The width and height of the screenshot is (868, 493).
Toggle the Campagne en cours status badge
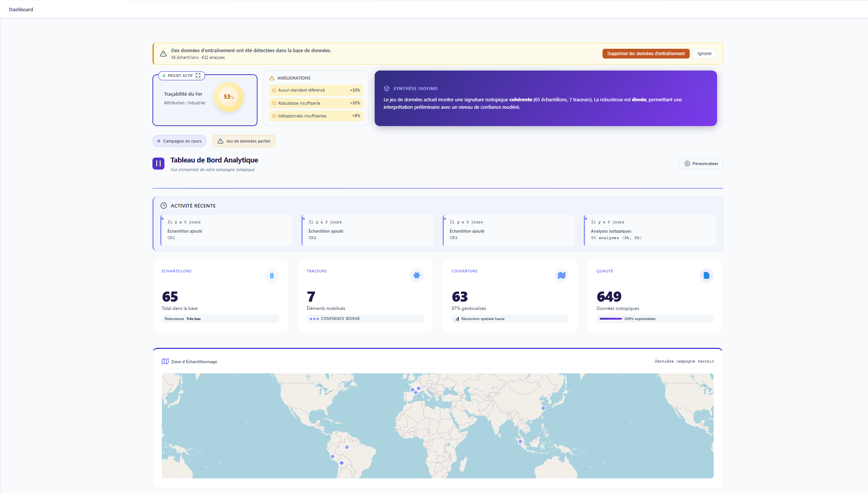tap(179, 141)
